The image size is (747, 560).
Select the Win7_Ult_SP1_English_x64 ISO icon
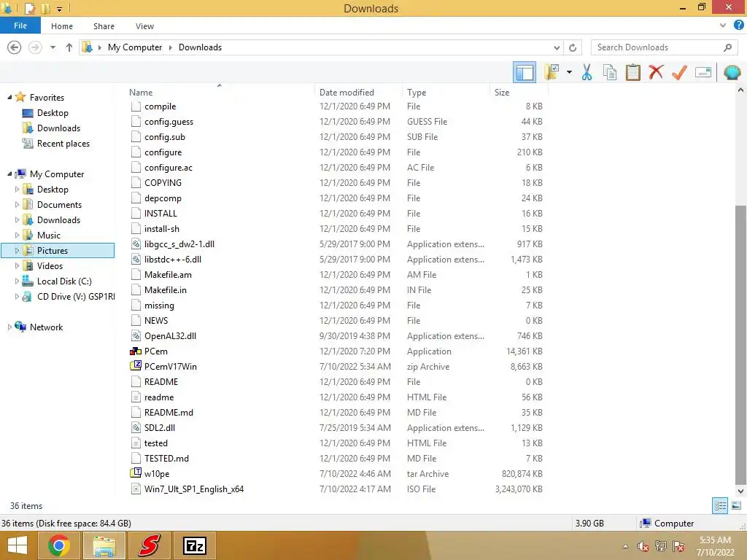pyautogui.click(x=136, y=489)
